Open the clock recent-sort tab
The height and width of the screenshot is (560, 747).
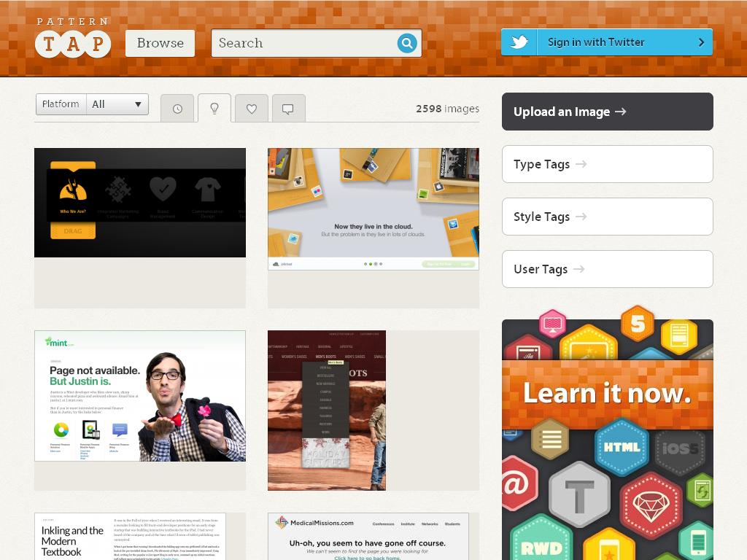[x=177, y=109]
